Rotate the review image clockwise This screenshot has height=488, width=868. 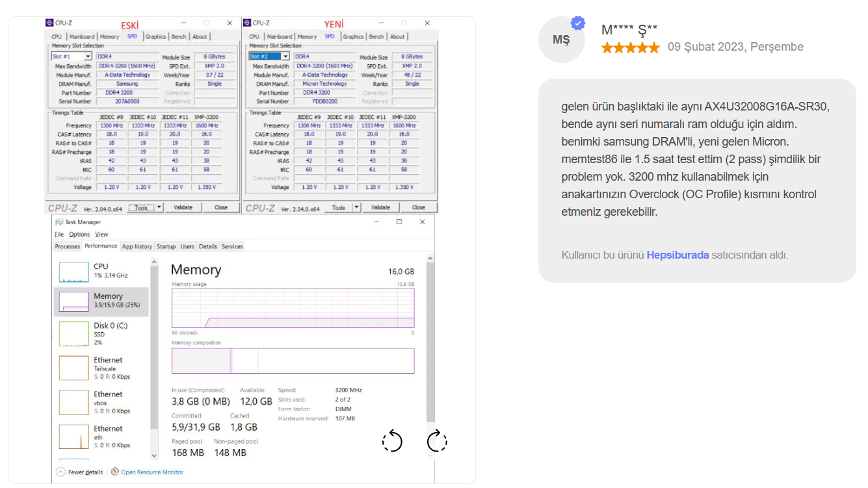coord(437,441)
